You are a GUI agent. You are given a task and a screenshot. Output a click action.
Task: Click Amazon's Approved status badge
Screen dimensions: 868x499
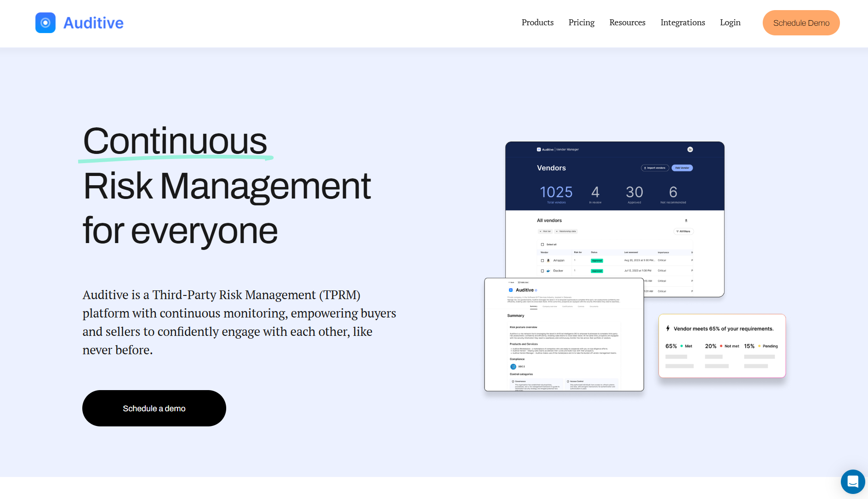point(597,261)
